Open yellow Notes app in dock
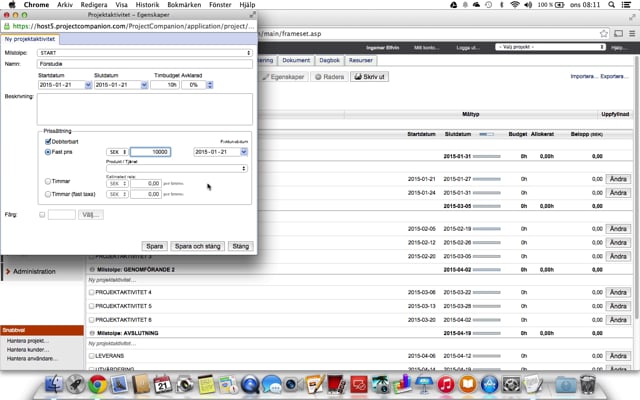 tap(206, 384)
